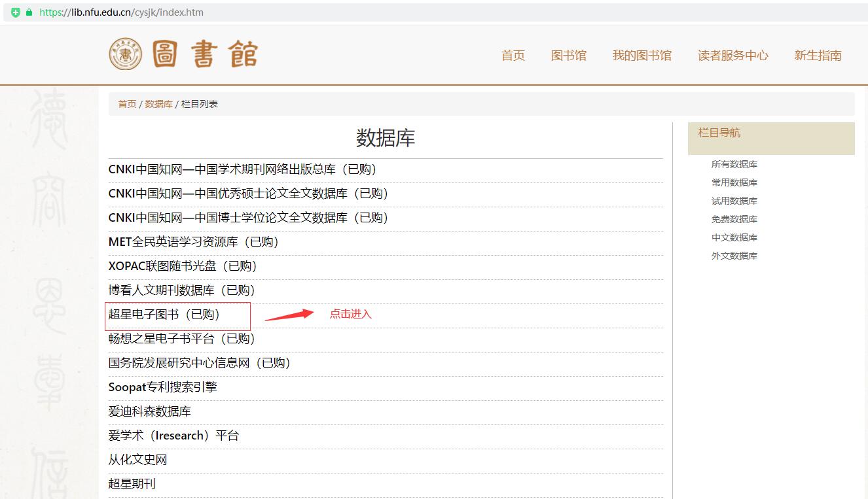Screen dimensions: 868x499
Task: Click the address bar URL lib.nfu.edu.cn
Action: click(x=121, y=12)
